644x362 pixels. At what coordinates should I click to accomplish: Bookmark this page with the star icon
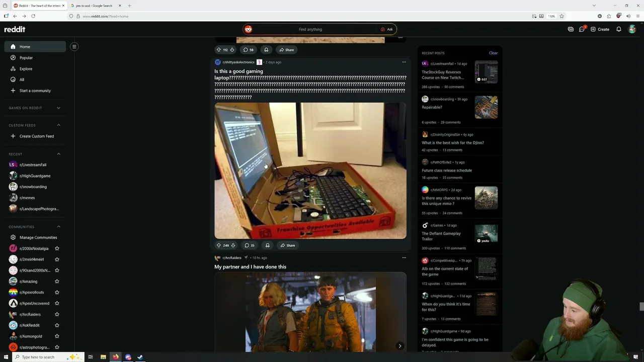point(562,16)
